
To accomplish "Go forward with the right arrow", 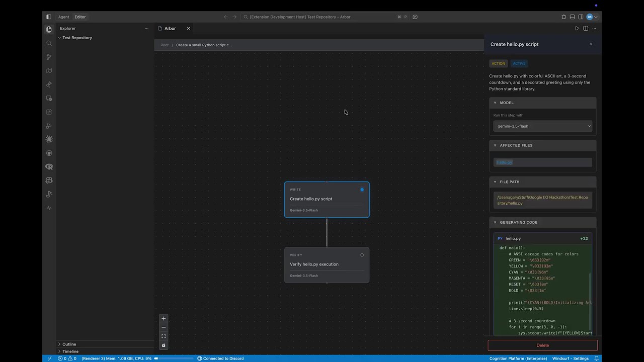I will coord(234,17).
